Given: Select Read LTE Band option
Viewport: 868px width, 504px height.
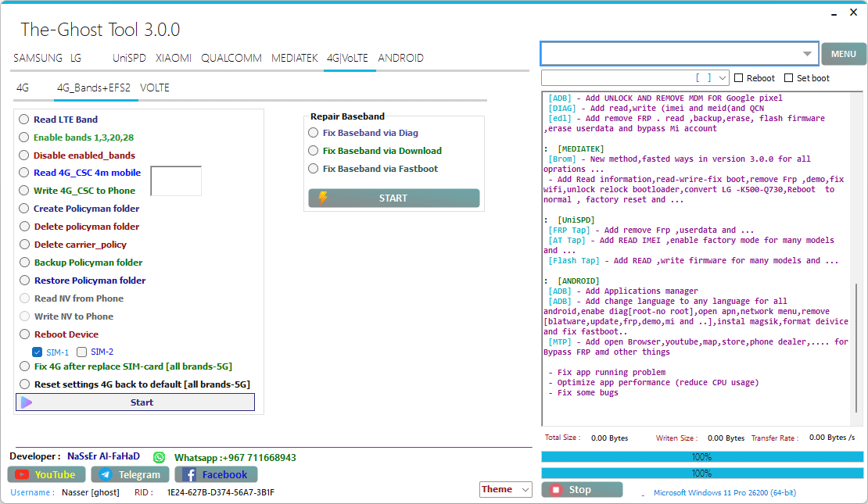Looking at the screenshot, I should point(23,120).
